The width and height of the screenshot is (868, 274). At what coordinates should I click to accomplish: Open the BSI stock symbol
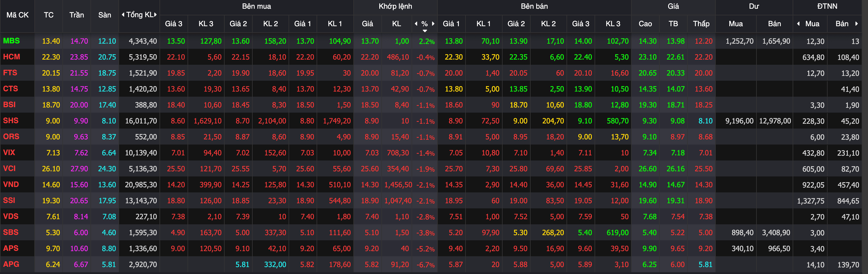coord(9,105)
